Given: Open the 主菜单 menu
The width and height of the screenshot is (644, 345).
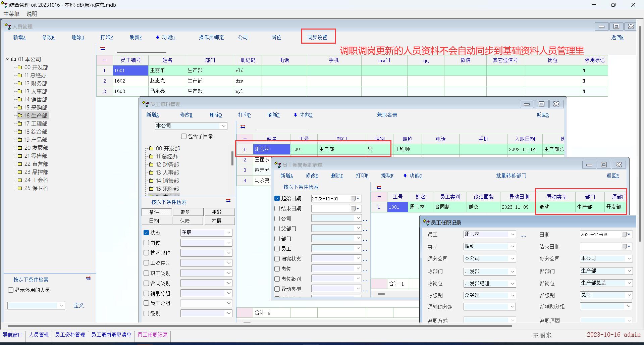Looking at the screenshot, I should (11, 14).
